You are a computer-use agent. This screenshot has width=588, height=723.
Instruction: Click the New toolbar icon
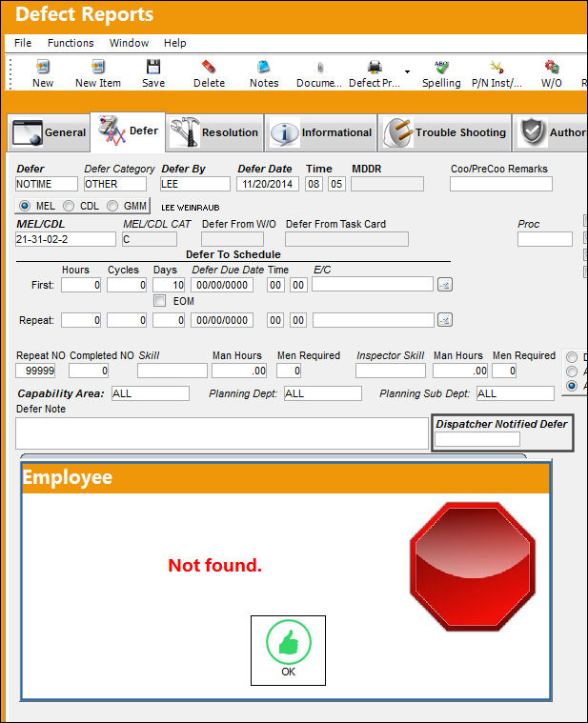click(x=43, y=68)
